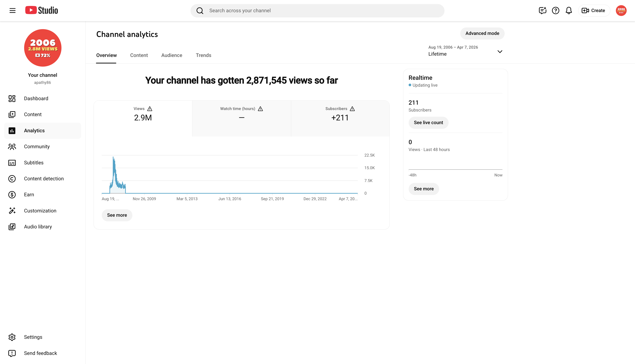Open Earn in the sidebar
Image resolution: width=635 pixels, height=364 pixels.
[43, 194]
